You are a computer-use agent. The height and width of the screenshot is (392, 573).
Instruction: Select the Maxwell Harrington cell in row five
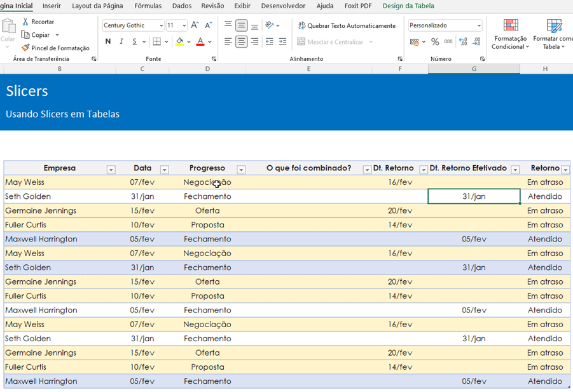[x=41, y=239]
